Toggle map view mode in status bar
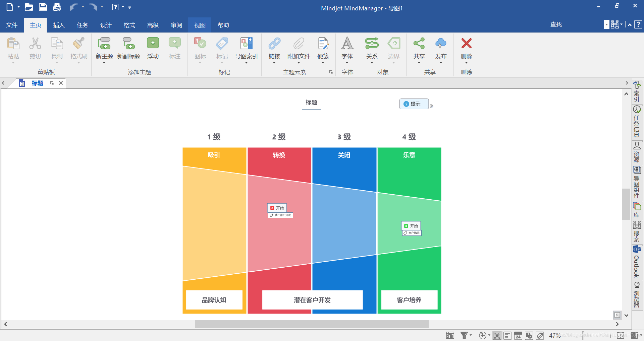This screenshot has height=341, width=644. [497, 335]
